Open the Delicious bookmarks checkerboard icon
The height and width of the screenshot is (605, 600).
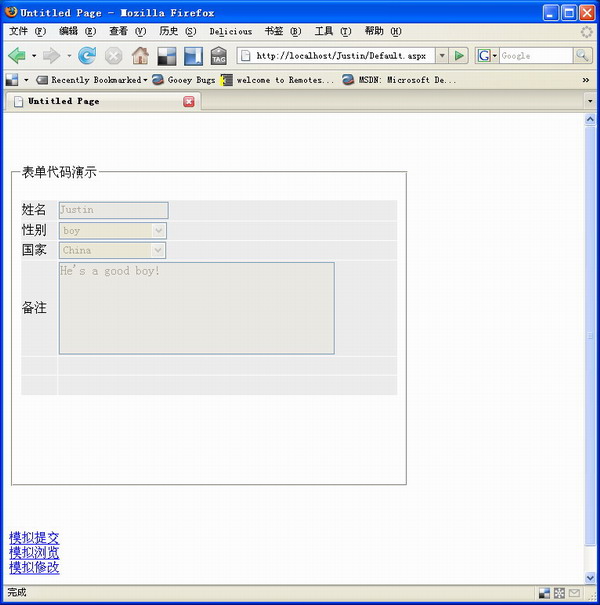pos(167,56)
